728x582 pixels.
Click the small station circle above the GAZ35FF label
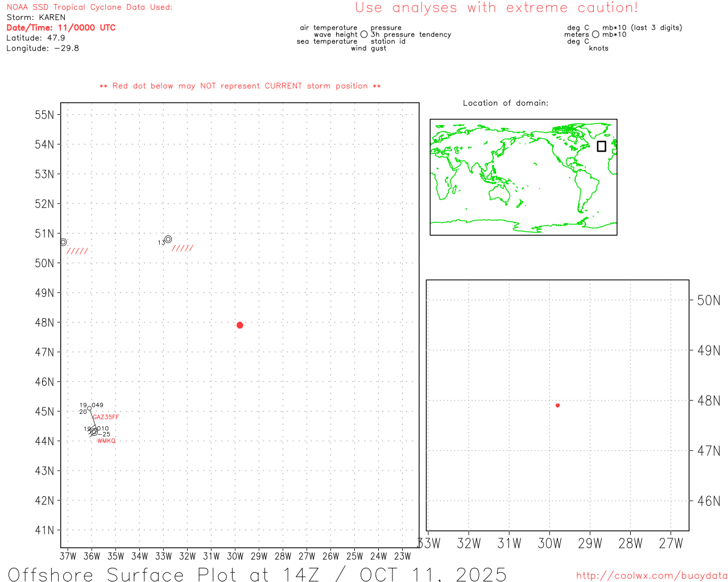(x=89, y=408)
